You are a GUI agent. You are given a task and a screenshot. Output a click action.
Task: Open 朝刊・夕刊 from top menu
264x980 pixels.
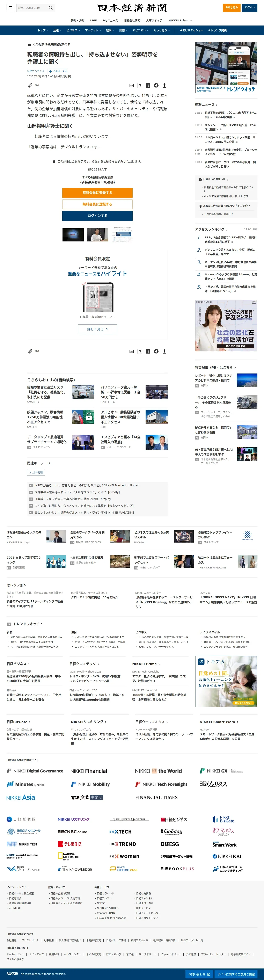[77, 21]
